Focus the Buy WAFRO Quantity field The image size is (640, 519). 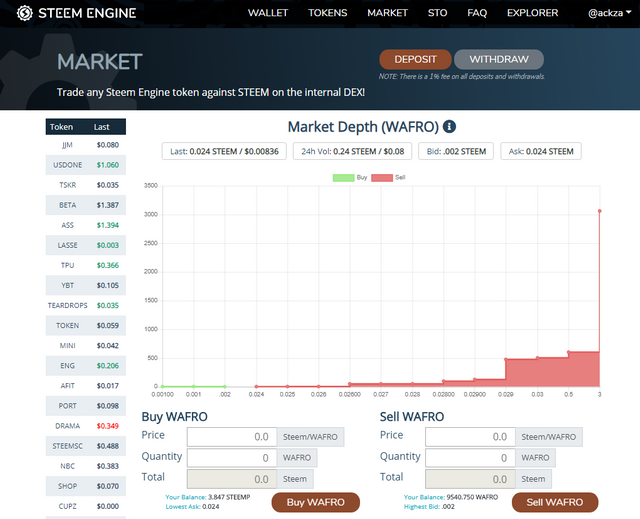pos(232,458)
